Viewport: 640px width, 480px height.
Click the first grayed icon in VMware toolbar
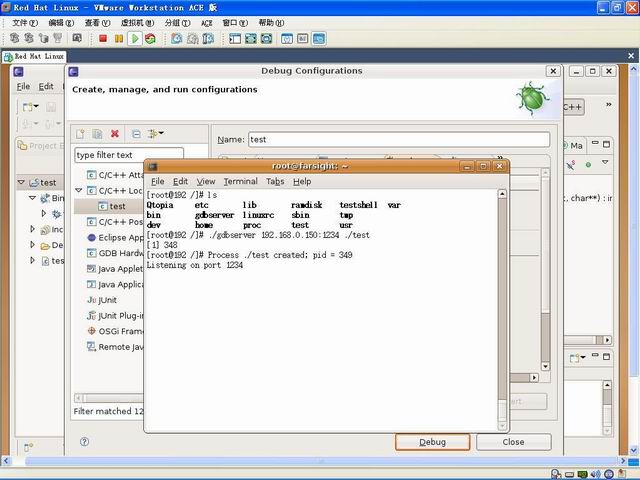[14, 39]
